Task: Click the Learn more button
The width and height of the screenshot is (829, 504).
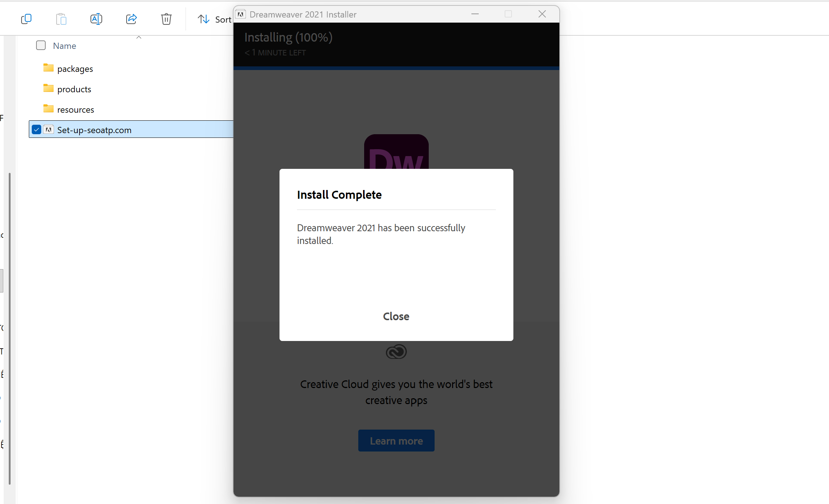Action: point(396,441)
